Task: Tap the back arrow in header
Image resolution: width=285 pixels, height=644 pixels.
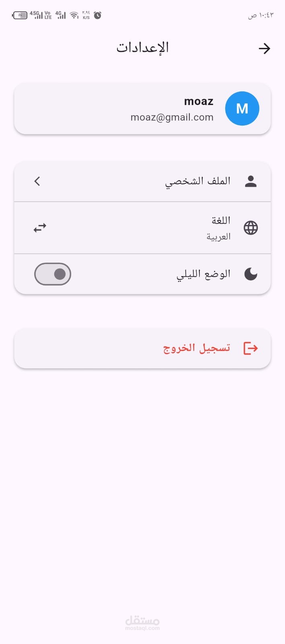Action: pyautogui.click(x=264, y=49)
